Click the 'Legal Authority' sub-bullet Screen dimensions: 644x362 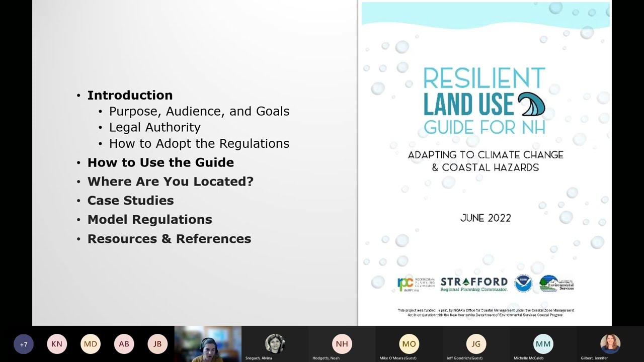[155, 127]
